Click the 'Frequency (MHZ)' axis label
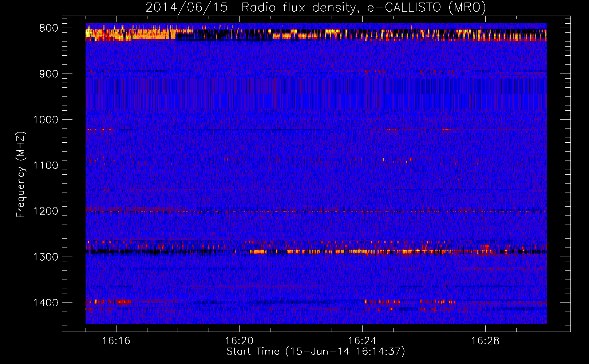589x364 pixels. pyautogui.click(x=21, y=174)
